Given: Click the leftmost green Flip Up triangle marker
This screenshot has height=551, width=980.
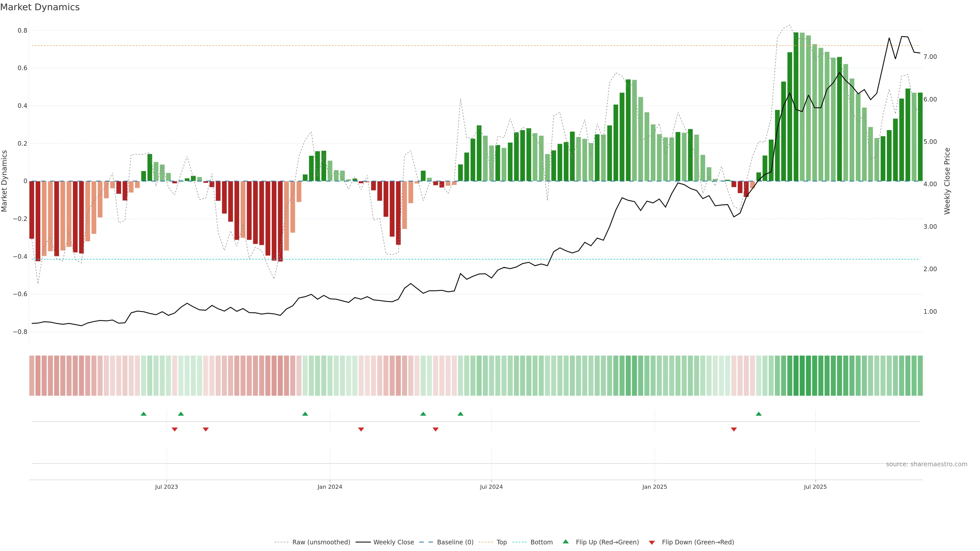Looking at the screenshot, I should coord(143,414).
